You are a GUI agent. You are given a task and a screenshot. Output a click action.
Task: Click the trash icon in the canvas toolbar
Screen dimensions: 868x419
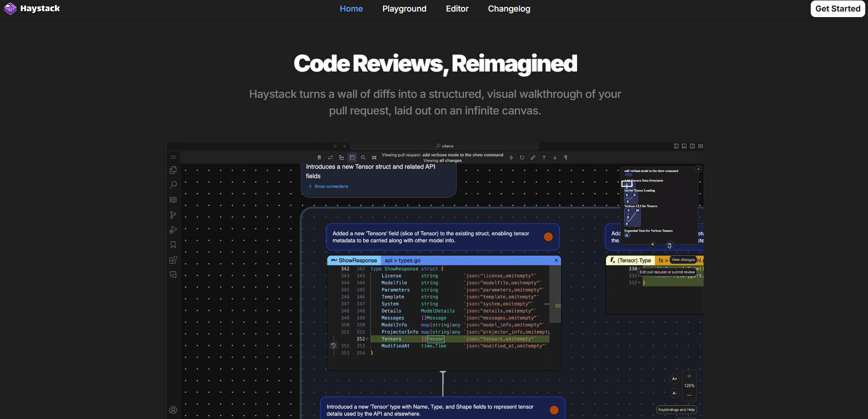319,157
